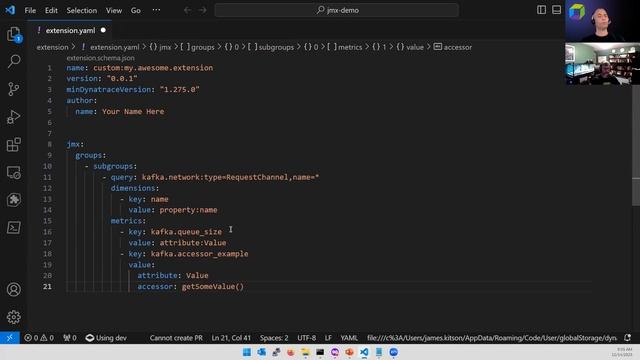Click the second participant video thumbnail
640x360 pixels.
tap(602, 64)
